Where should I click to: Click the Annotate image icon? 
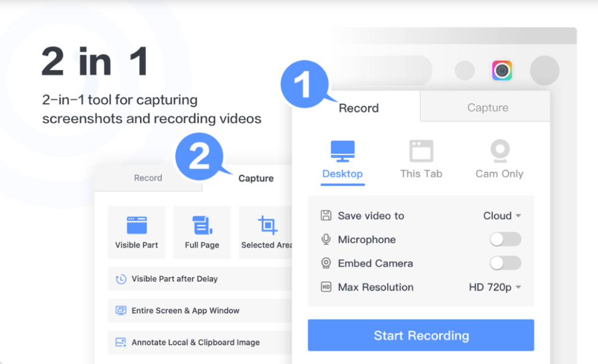[x=121, y=343]
